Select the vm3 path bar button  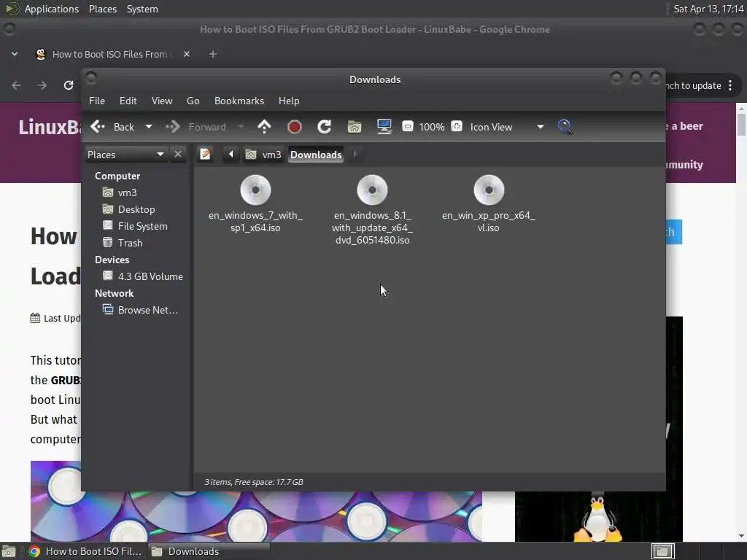(x=263, y=155)
